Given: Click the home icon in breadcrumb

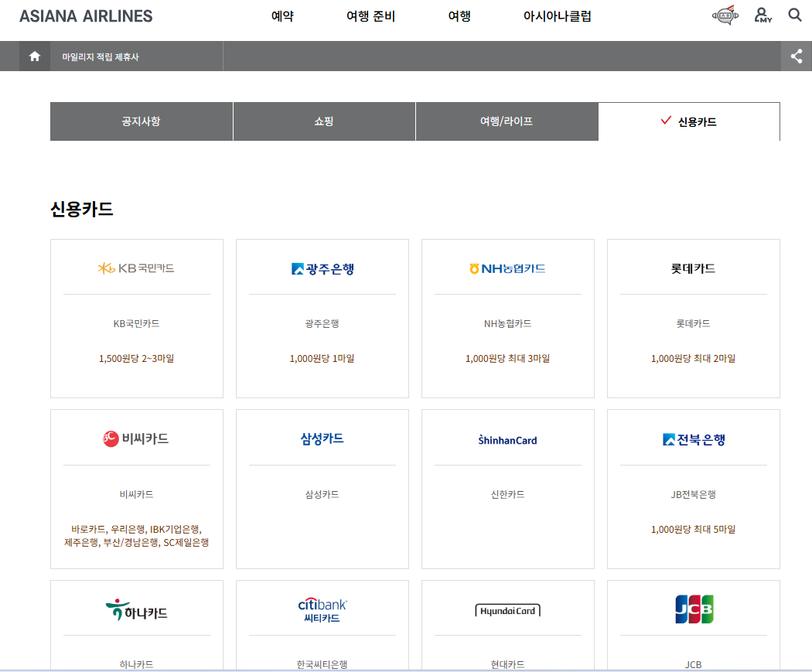Looking at the screenshot, I should [35, 56].
